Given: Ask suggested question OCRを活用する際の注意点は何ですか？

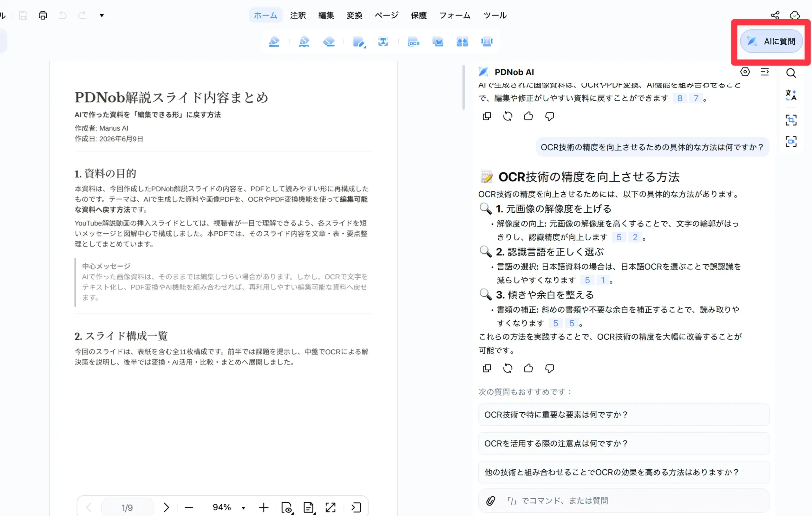Looking at the screenshot, I should click(x=624, y=443).
